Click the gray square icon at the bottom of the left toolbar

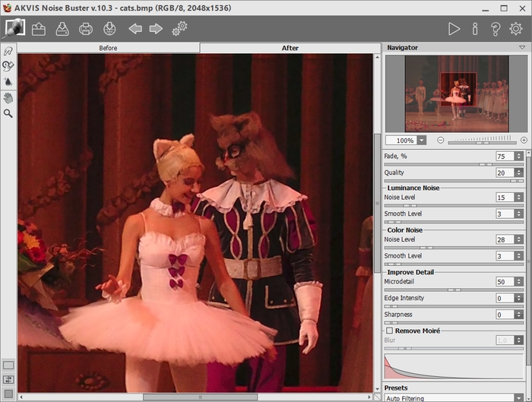[x=8, y=394]
